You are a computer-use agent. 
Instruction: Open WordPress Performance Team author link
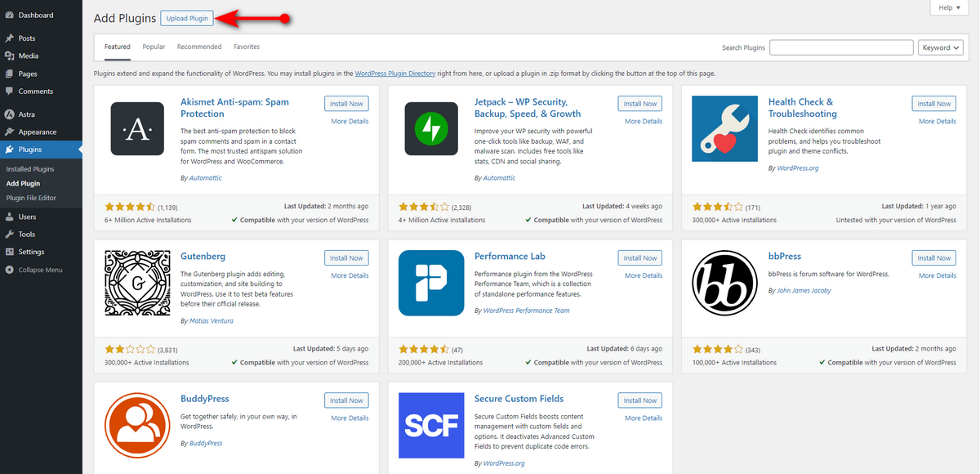click(527, 311)
